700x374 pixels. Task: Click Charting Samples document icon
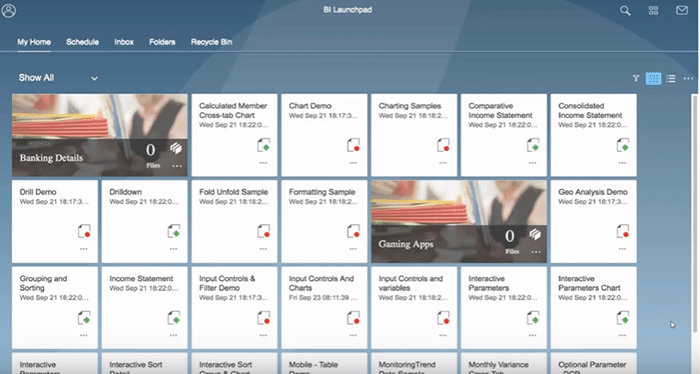pyautogui.click(x=443, y=145)
